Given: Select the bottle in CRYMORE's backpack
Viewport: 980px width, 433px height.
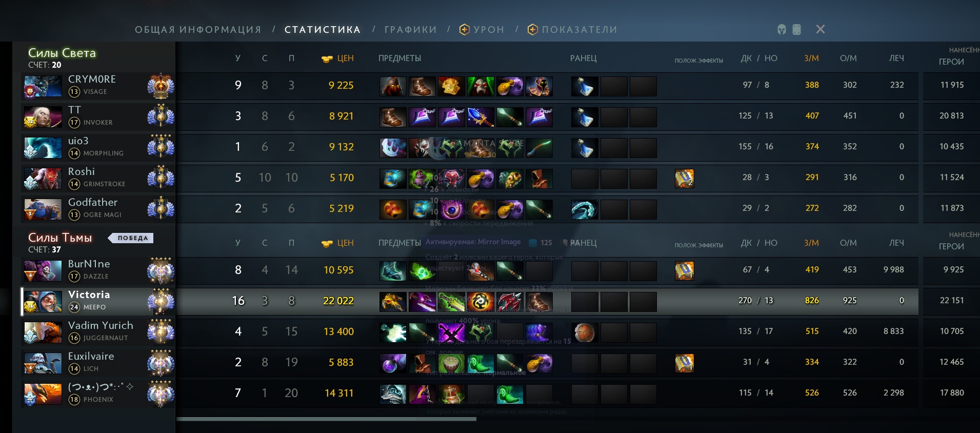Looking at the screenshot, I should pos(585,86).
